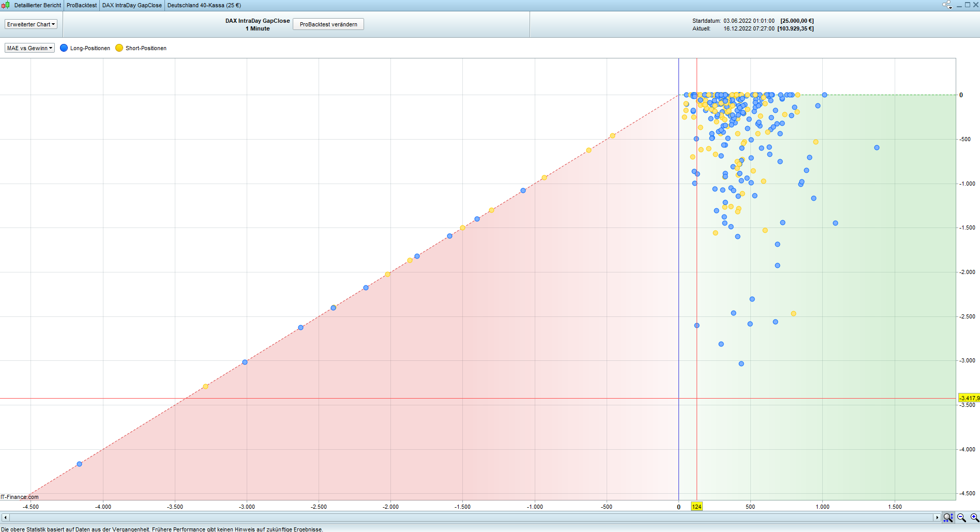Open the share icon menu

(x=947, y=5)
